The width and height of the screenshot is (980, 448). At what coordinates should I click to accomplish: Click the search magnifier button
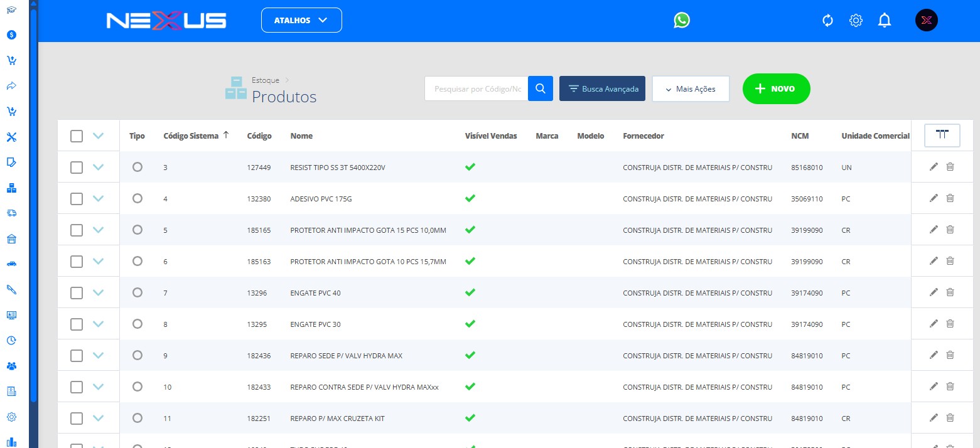pos(540,89)
